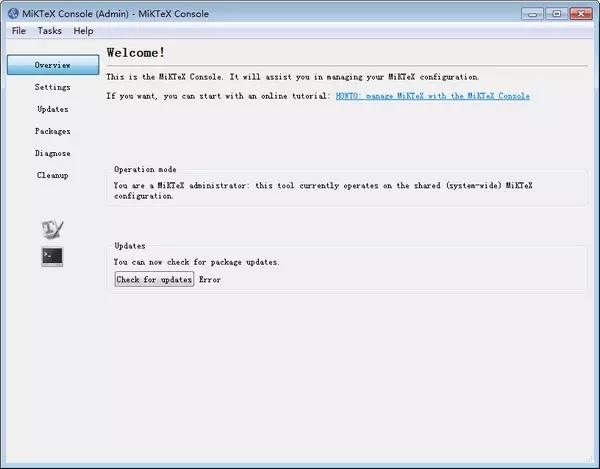This screenshot has width=600, height=469.
Task: Click the window resize grip at bottom-right
Action: (x=593, y=462)
